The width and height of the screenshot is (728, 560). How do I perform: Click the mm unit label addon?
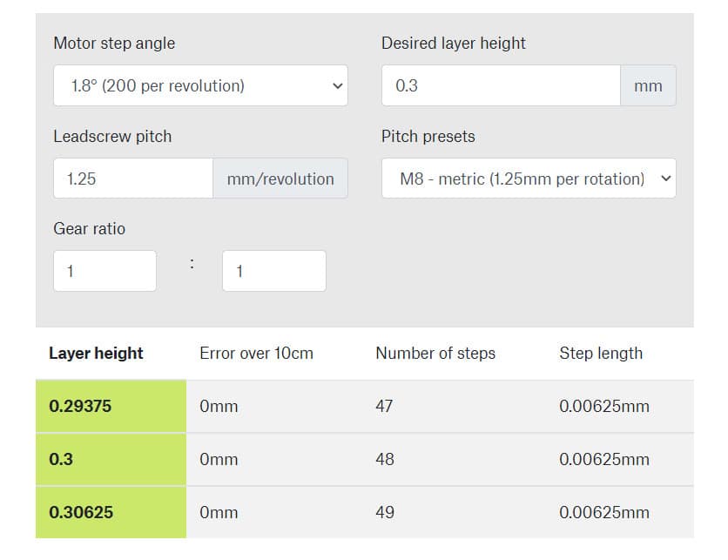[x=648, y=85]
